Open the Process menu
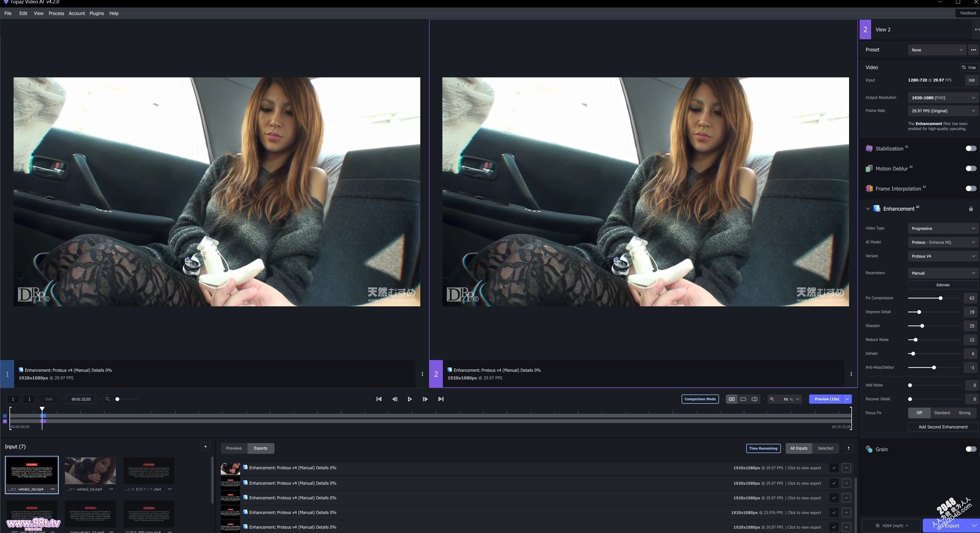 click(56, 13)
